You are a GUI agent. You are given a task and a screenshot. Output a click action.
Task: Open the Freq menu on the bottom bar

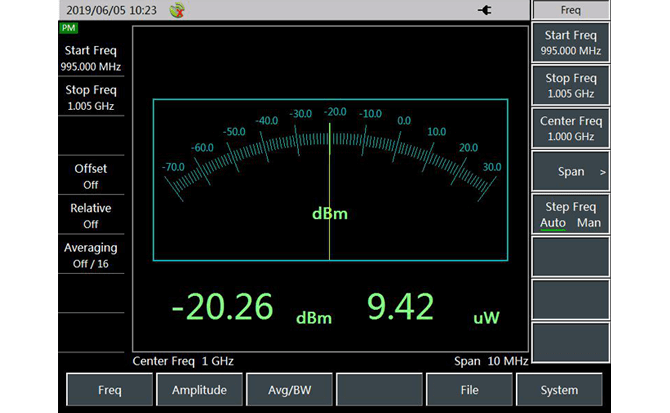click(x=110, y=390)
